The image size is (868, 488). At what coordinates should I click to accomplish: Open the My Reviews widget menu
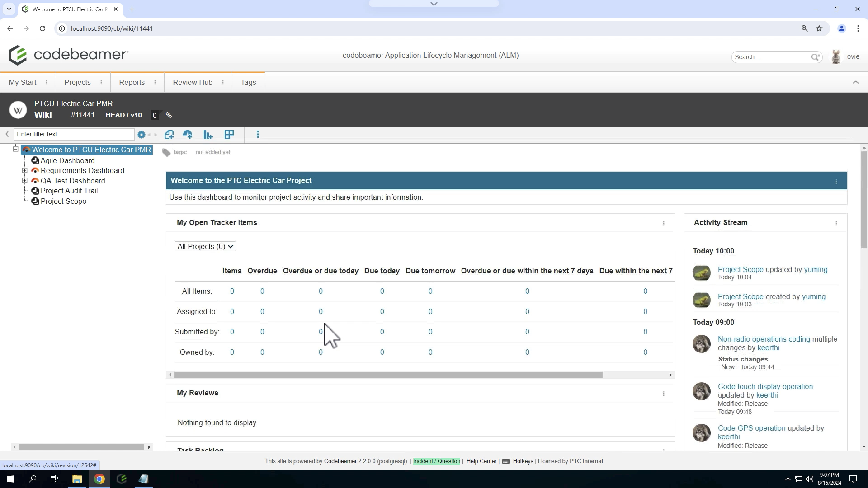click(664, 394)
